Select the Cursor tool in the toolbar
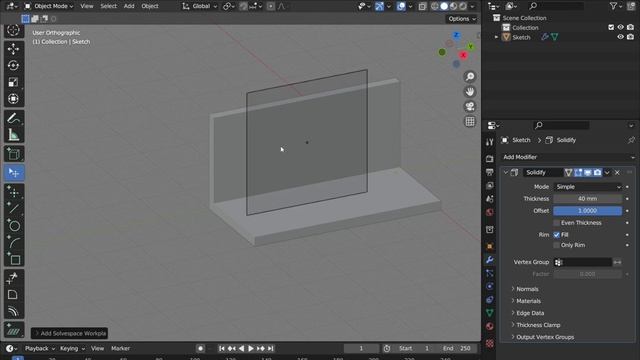This screenshot has height=360, width=640. tap(13, 30)
